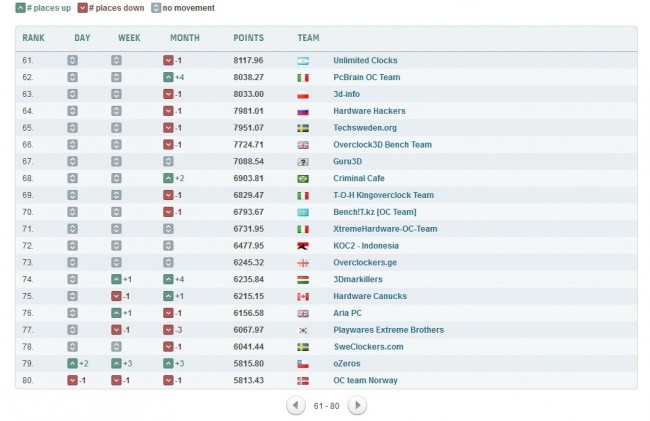
Task: Select the red -1 day arrow, OC team Norway
Action: coord(73,380)
